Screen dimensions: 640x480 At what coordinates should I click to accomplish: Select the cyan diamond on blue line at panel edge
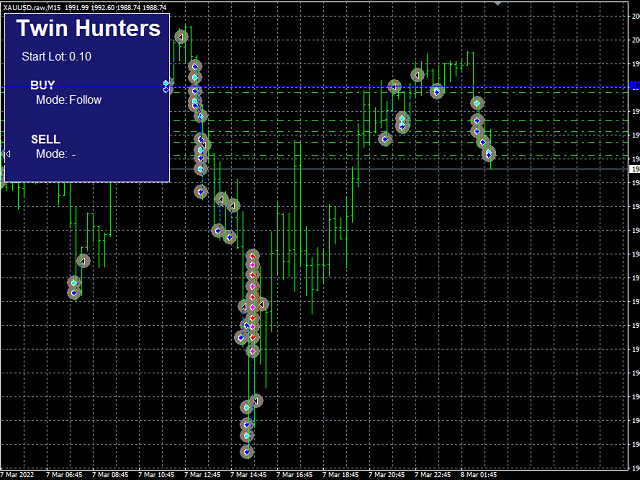click(x=166, y=83)
